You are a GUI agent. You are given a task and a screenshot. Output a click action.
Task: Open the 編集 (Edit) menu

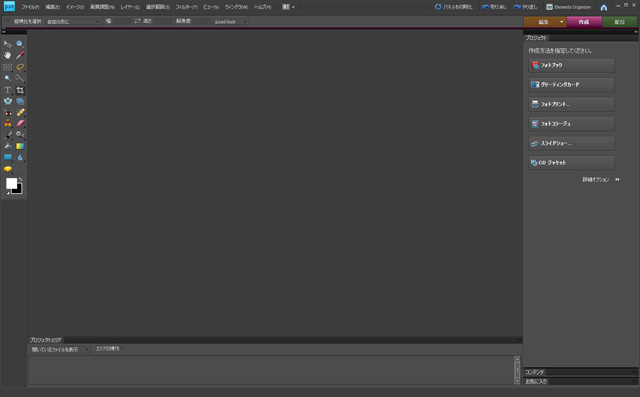point(53,7)
